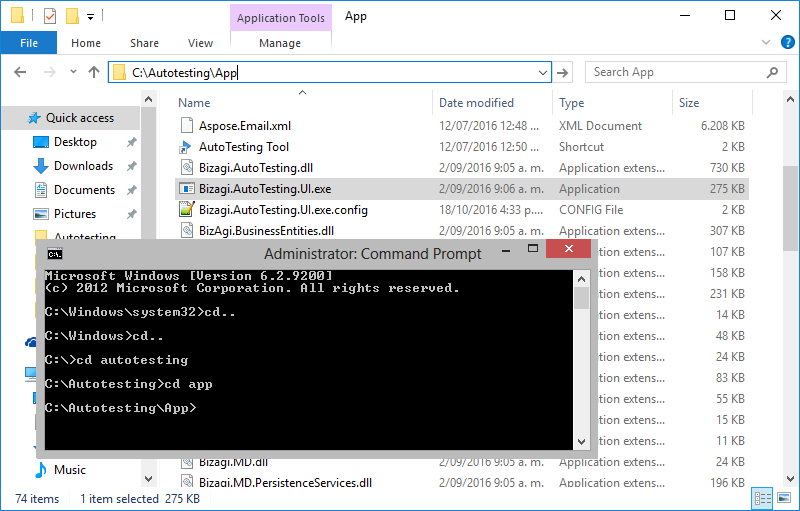Click pin icon next to Documents
Image resolution: width=800 pixels, height=511 pixels.
click(x=132, y=190)
